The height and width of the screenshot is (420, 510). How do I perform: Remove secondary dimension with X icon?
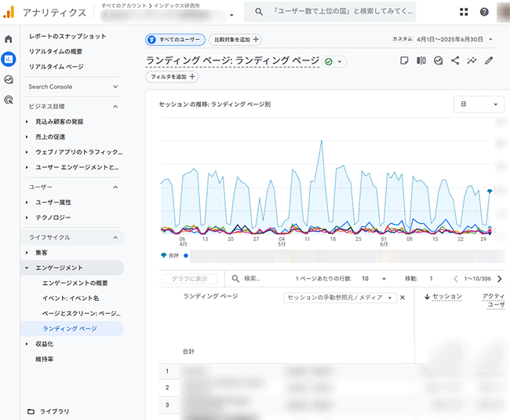(403, 298)
